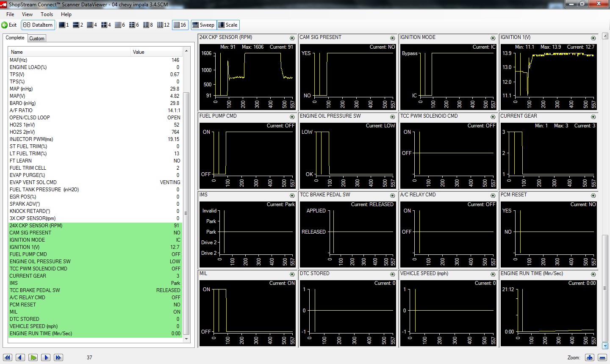Click the graph panel scroll down arrow
Viewport: 610px width, 364px height.
pos(605,345)
